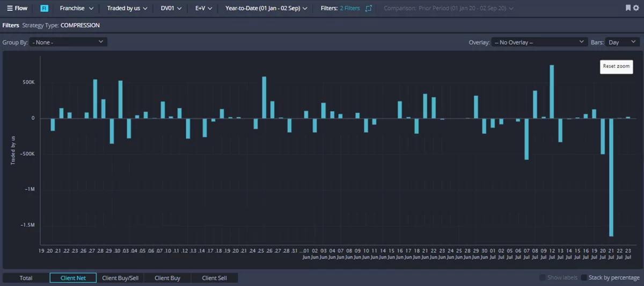Switch to the Total tab

[26, 278]
